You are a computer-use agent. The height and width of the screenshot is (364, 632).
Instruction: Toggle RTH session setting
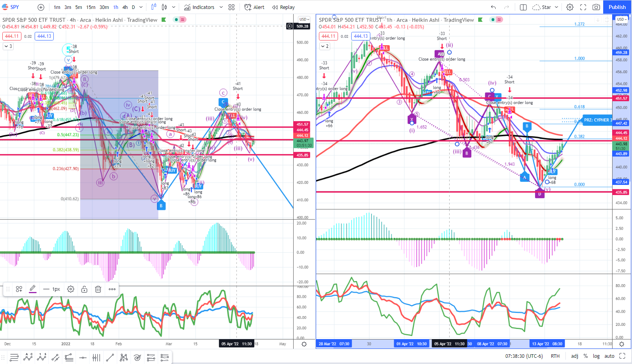pyautogui.click(x=555, y=356)
